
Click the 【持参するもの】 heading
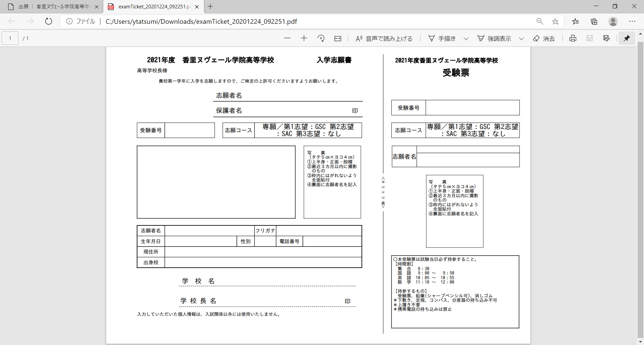(x=412, y=291)
